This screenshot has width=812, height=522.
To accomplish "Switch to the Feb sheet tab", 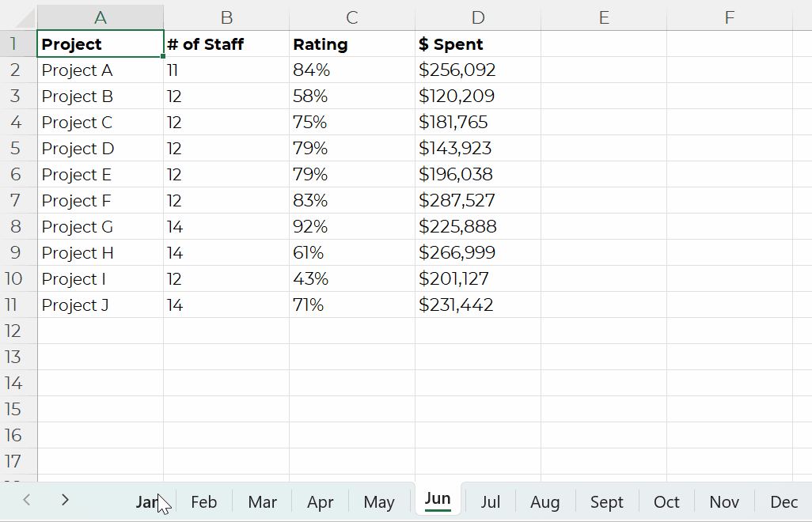I will (x=203, y=501).
